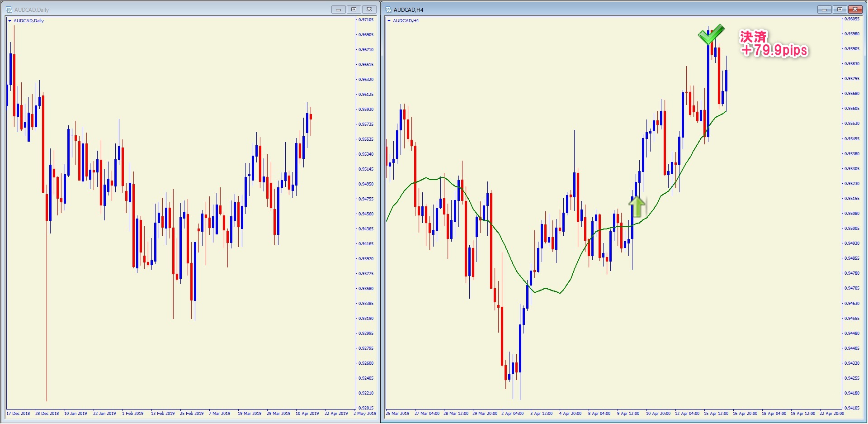
Task: Expand the triangle beside AUDCAD,Daily chart label
Action: (x=9, y=21)
